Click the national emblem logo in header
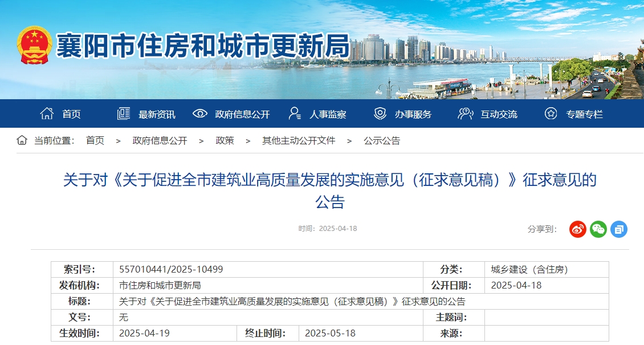This screenshot has width=644, height=345. [x=34, y=45]
